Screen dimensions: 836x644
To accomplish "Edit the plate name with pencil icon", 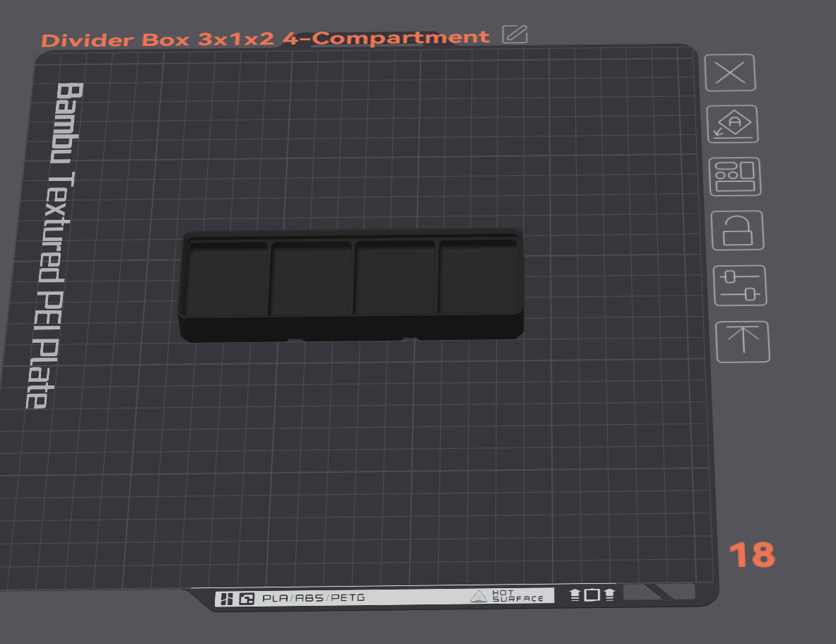I will [x=515, y=34].
